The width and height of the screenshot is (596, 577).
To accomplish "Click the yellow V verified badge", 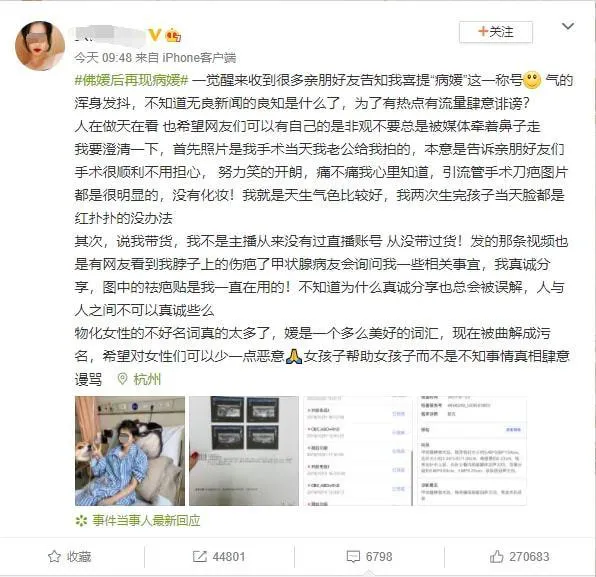I will pos(155,35).
